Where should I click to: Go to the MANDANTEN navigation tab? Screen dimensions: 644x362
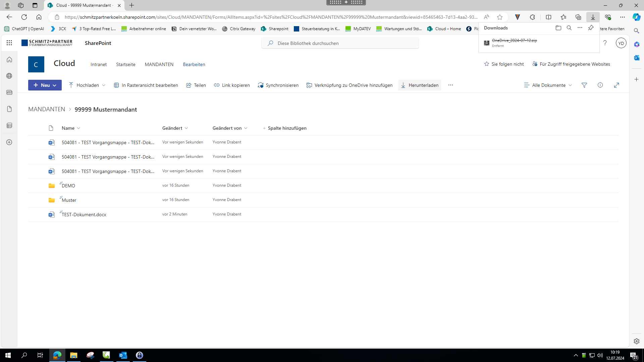point(159,64)
